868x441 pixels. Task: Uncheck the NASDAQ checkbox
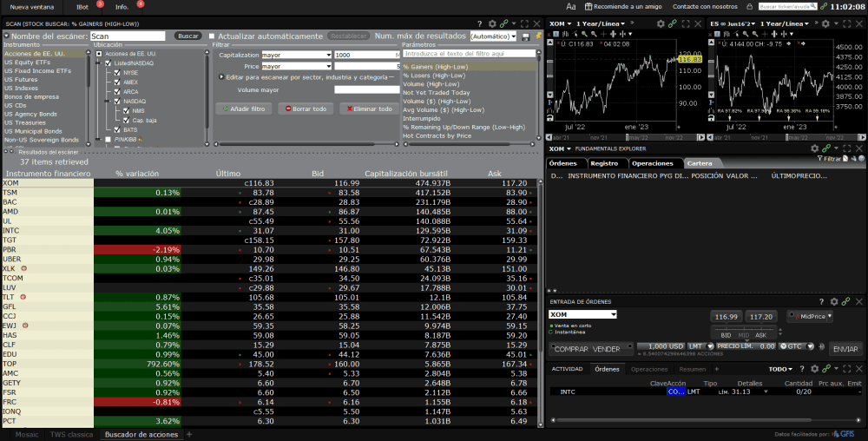[x=117, y=101]
